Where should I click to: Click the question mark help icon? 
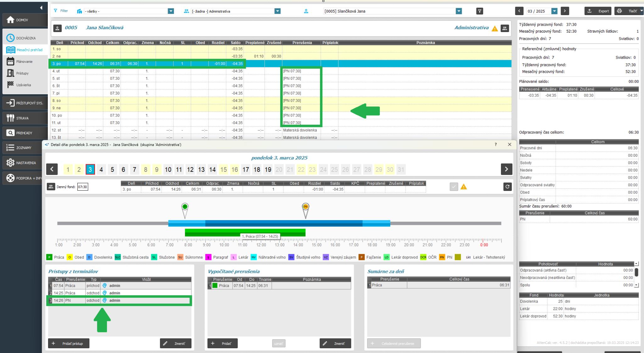tap(496, 144)
